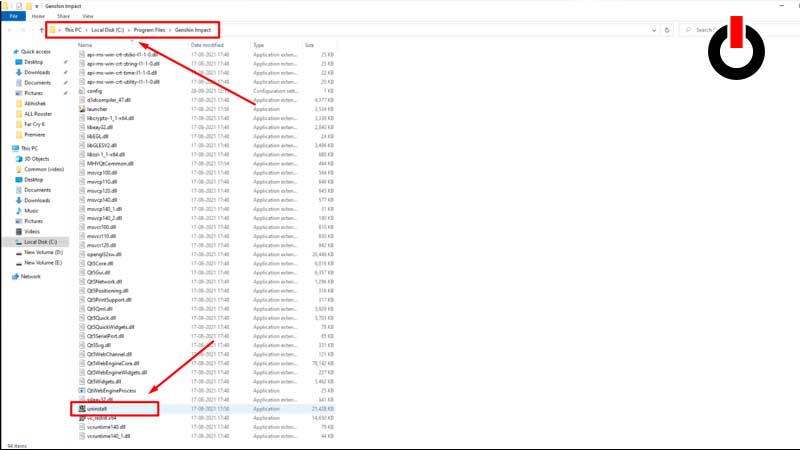800x450 pixels.
Task: Click the Premiere folder icon
Action: click(19, 135)
